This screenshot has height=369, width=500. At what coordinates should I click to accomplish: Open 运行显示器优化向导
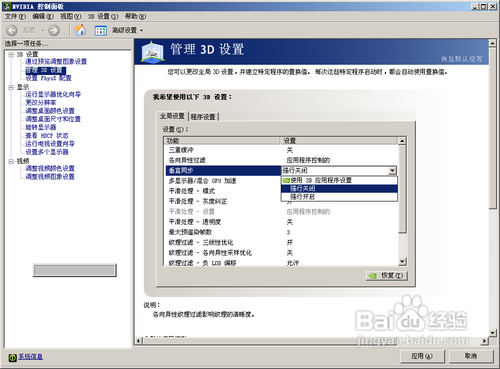click(x=53, y=94)
